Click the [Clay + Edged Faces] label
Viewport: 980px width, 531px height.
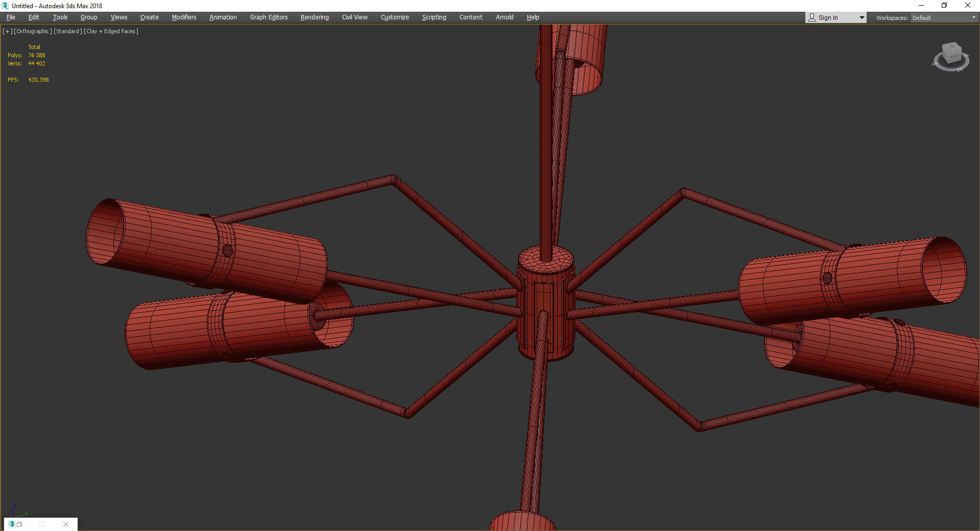(x=111, y=31)
